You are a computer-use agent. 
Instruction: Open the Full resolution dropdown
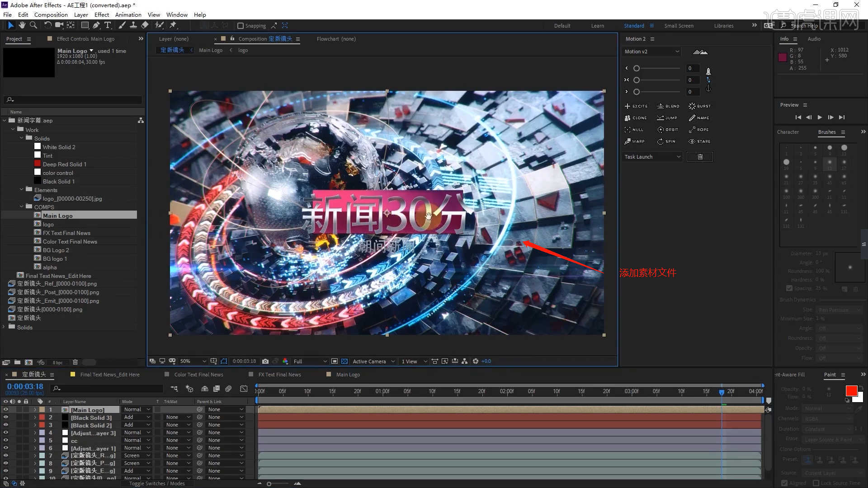click(310, 361)
